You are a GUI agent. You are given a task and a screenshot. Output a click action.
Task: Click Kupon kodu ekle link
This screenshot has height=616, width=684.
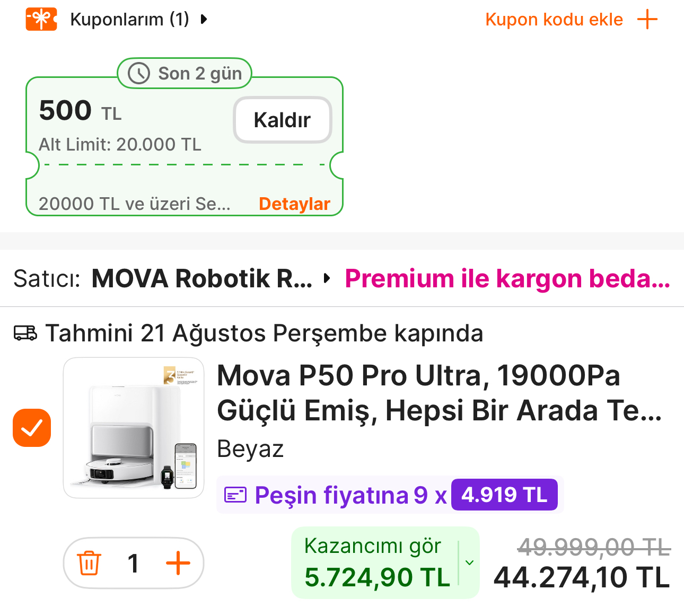click(x=554, y=20)
